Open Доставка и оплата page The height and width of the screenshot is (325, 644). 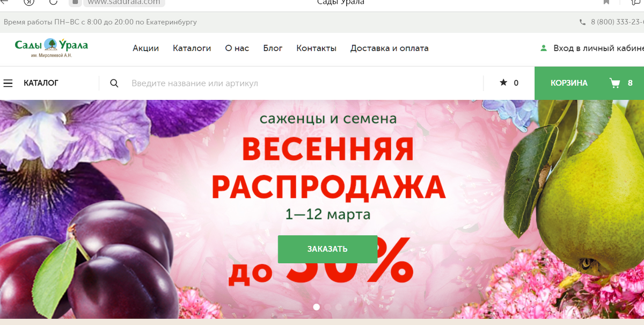tap(389, 48)
